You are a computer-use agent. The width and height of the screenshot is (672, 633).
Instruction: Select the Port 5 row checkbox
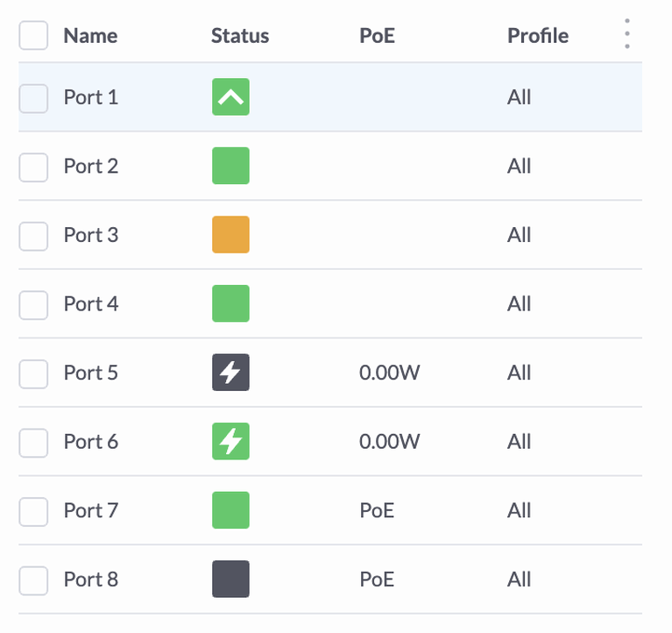[33, 373]
